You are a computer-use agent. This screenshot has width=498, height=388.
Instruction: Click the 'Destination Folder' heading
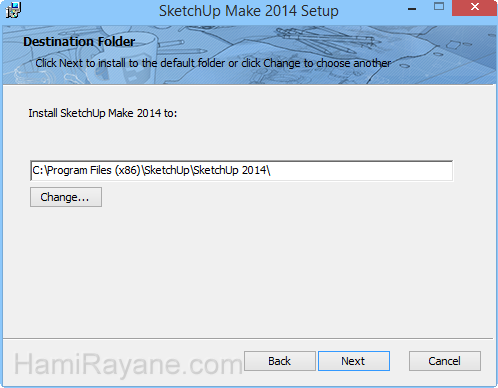pos(79,42)
